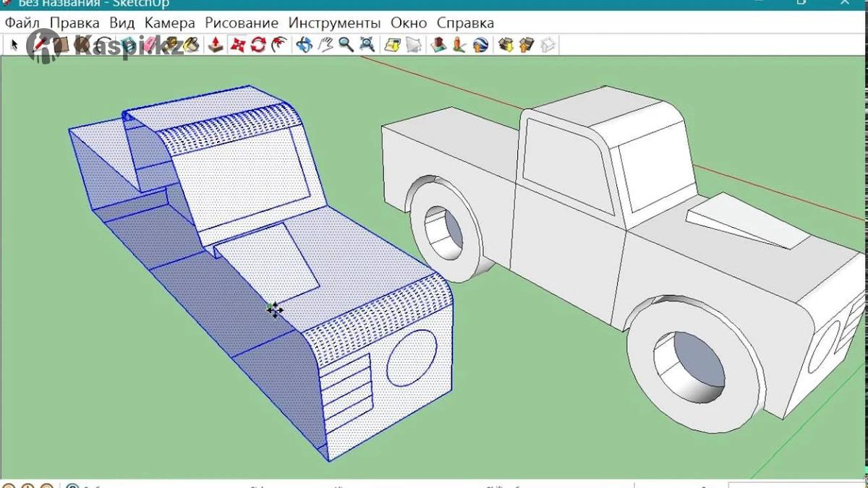This screenshot has width=868, height=488.
Task: Open the Правка menu
Action: (75, 22)
